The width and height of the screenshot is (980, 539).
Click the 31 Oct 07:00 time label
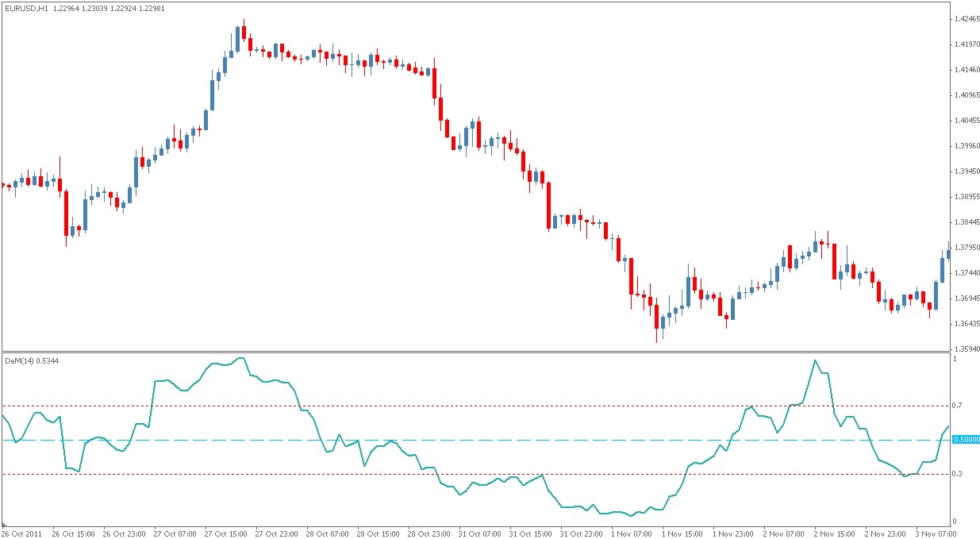481,533
